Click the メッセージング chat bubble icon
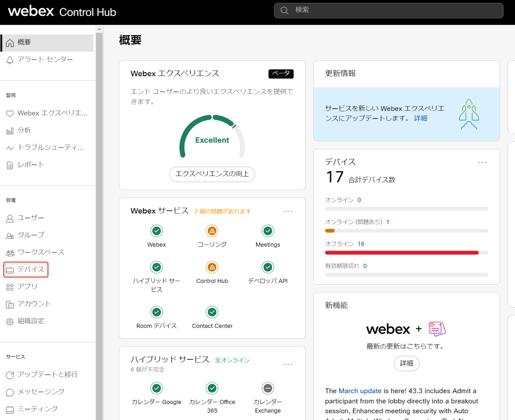This screenshot has width=515, height=420. coord(10,392)
